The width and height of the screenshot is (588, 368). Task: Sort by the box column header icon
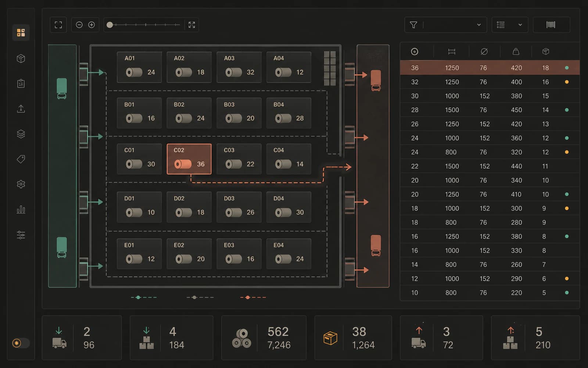(546, 52)
